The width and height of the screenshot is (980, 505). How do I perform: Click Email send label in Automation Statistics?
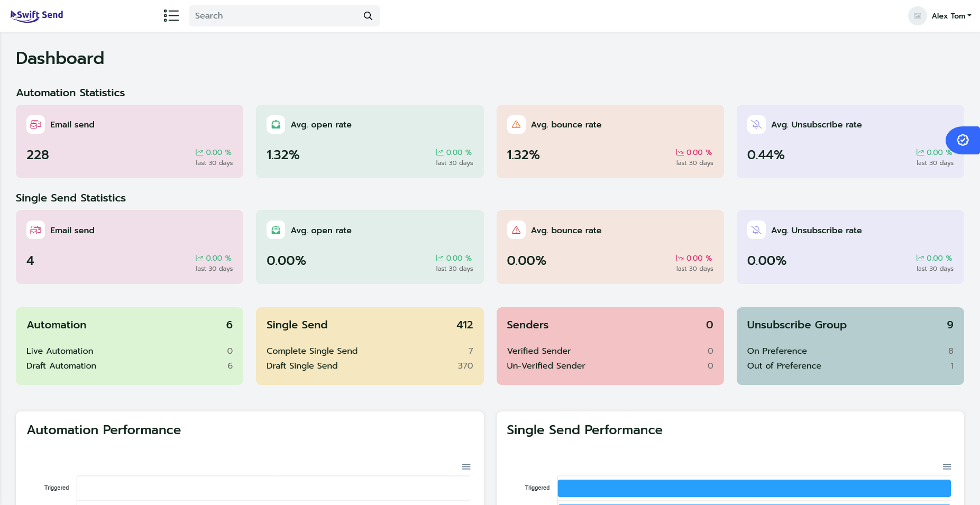click(x=72, y=125)
